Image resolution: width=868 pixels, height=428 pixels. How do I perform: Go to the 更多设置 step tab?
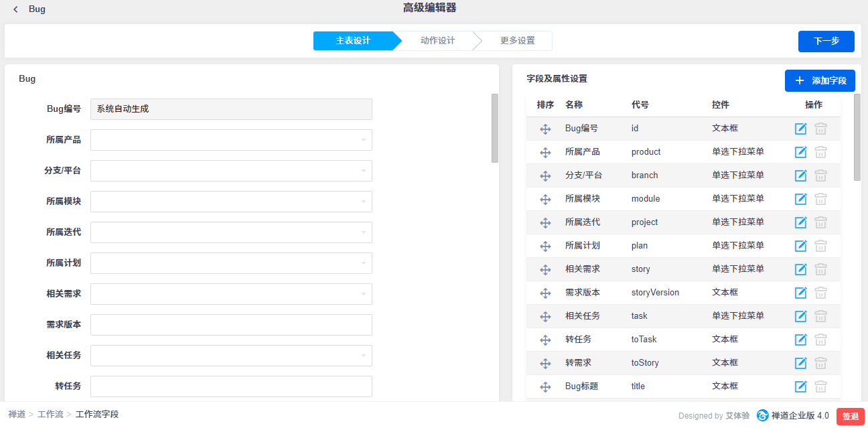pos(517,41)
